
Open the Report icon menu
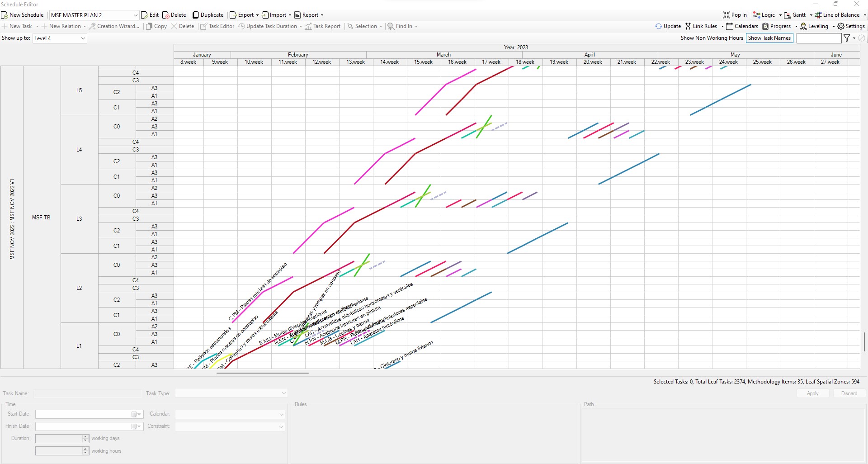tap(297, 15)
